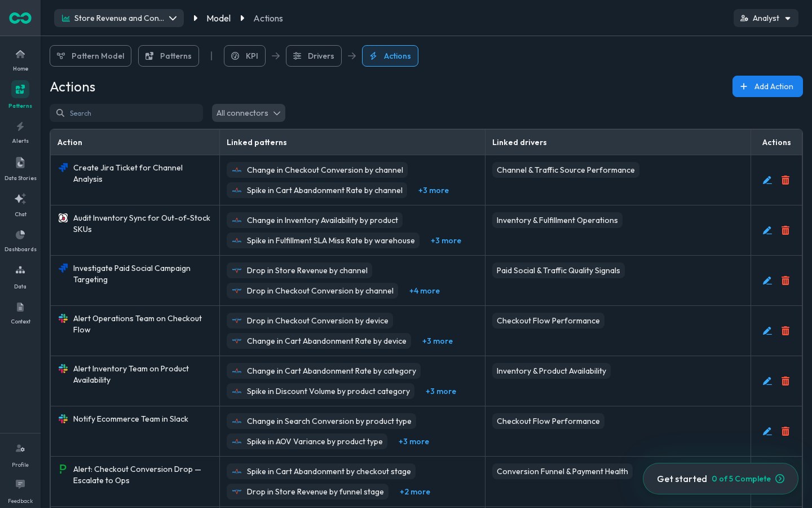812x508 pixels.
Task: Edit Investigate Paid Social Campaign Targeting
Action: 767,281
